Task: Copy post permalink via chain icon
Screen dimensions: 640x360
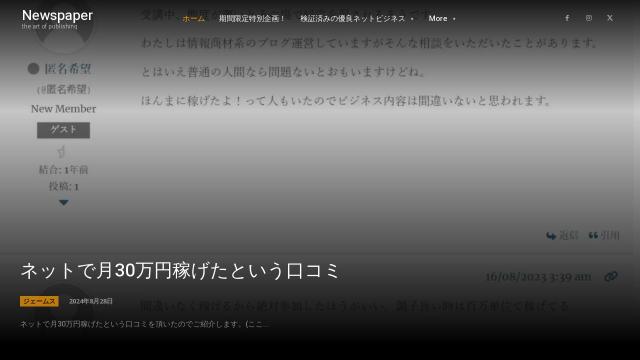Action: pos(611,276)
